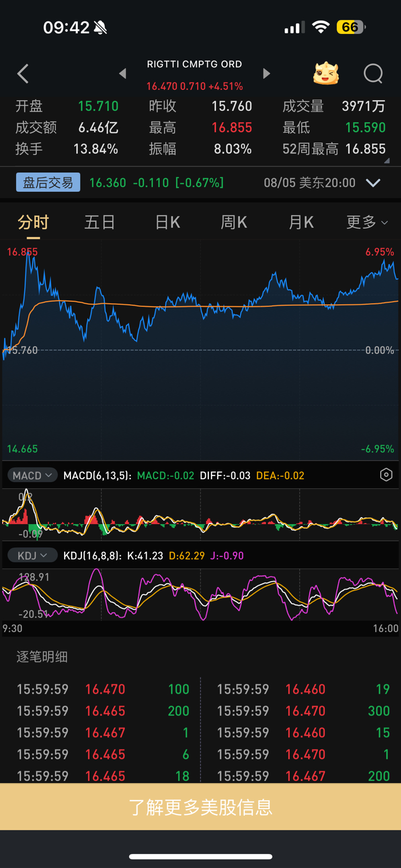This screenshot has width=401, height=868.
Task: Tap after-hours price 16.360 -0.110
Action: coord(128,183)
